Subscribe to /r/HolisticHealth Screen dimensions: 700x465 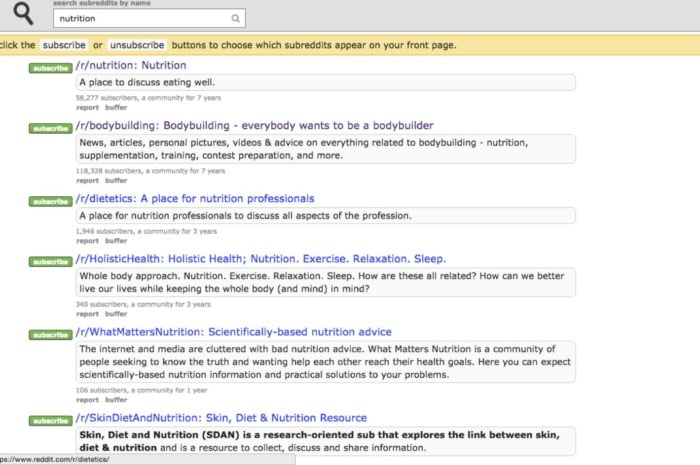coord(50,262)
